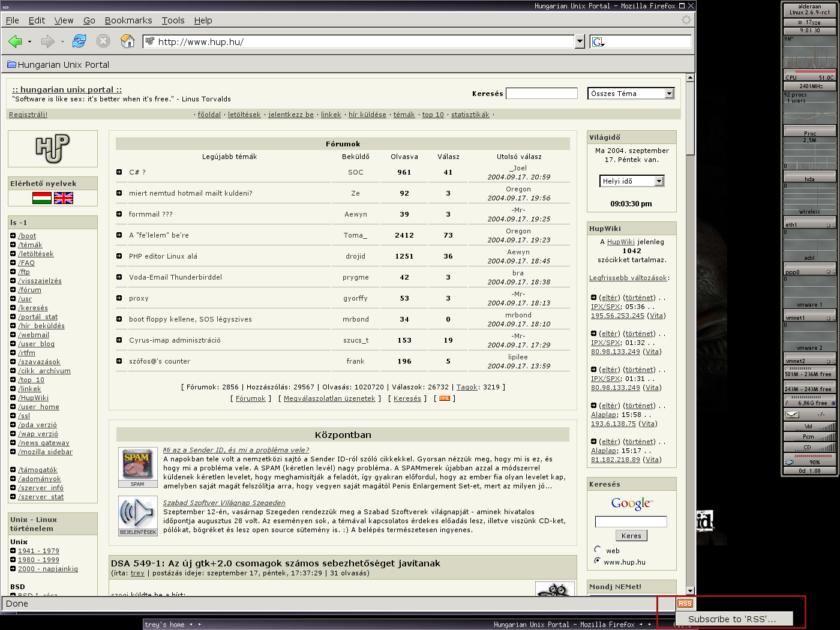
Task: Open the Go menu
Action: coord(89,20)
